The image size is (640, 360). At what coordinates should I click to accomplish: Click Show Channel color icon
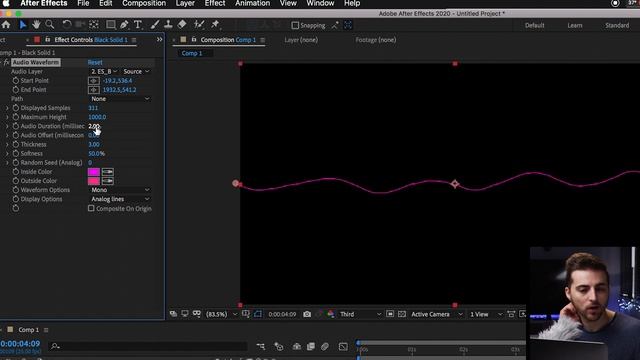[x=331, y=314]
